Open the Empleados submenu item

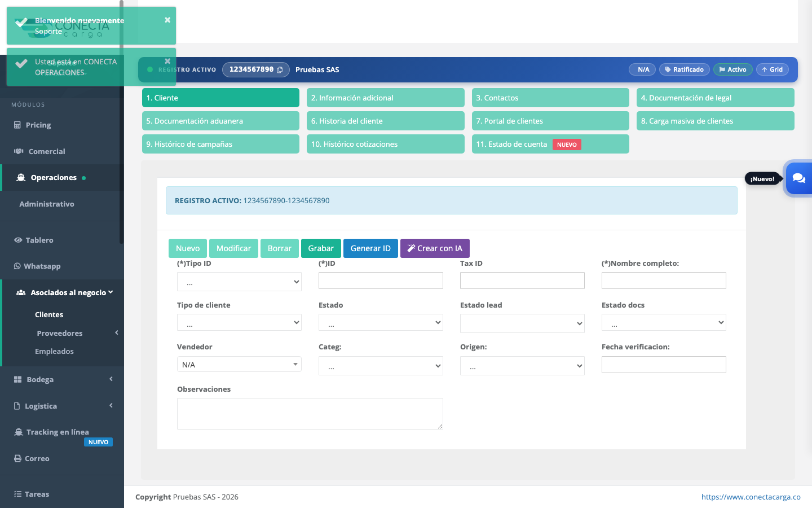54,351
